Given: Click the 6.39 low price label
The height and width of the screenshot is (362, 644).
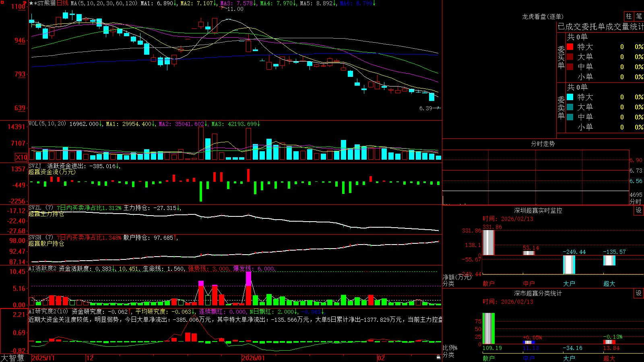Looking at the screenshot, I should 426,108.
